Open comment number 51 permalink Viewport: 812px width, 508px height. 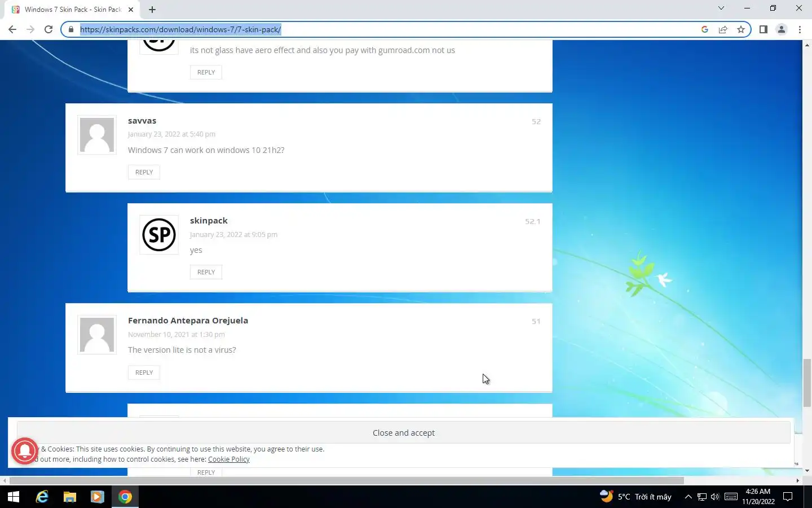536,321
